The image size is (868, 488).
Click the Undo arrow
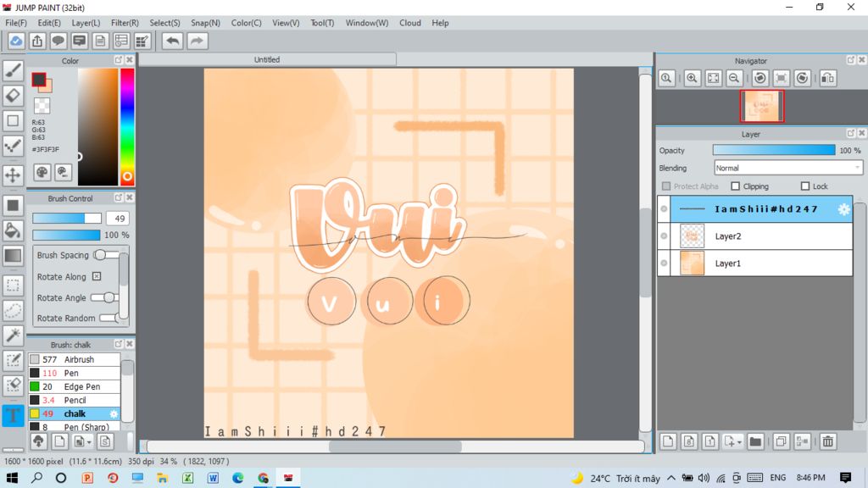(x=173, y=41)
